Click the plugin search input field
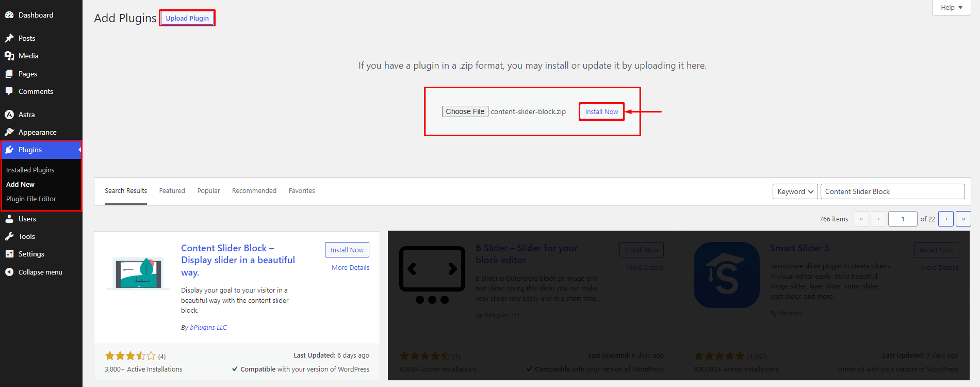 (x=892, y=191)
